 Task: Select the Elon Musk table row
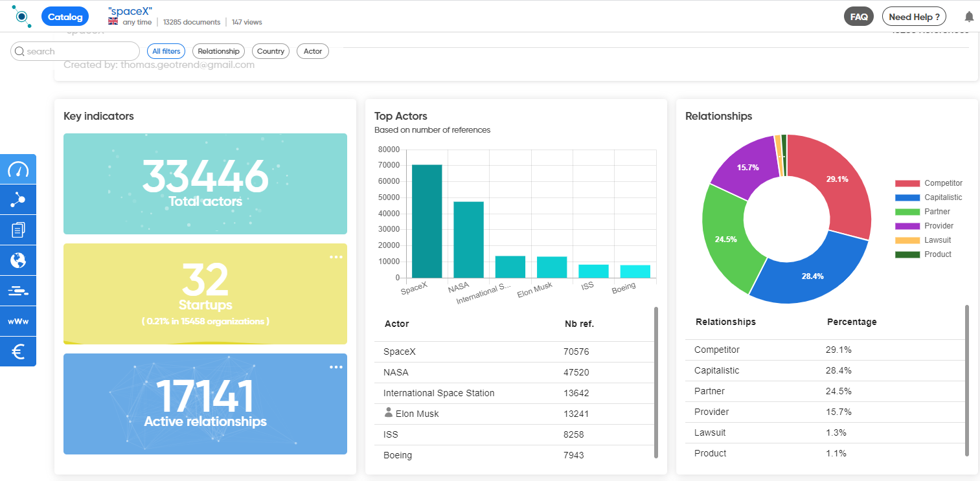(514, 414)
